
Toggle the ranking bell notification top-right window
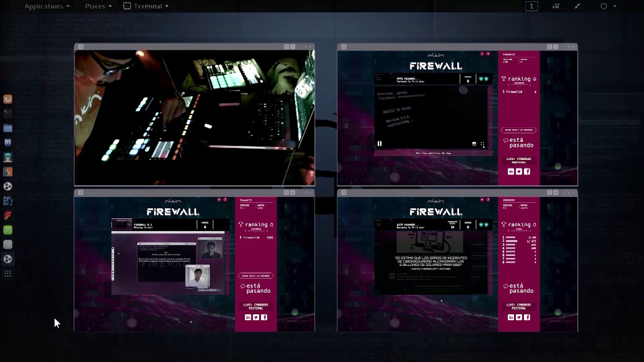[x=535, y=79]
